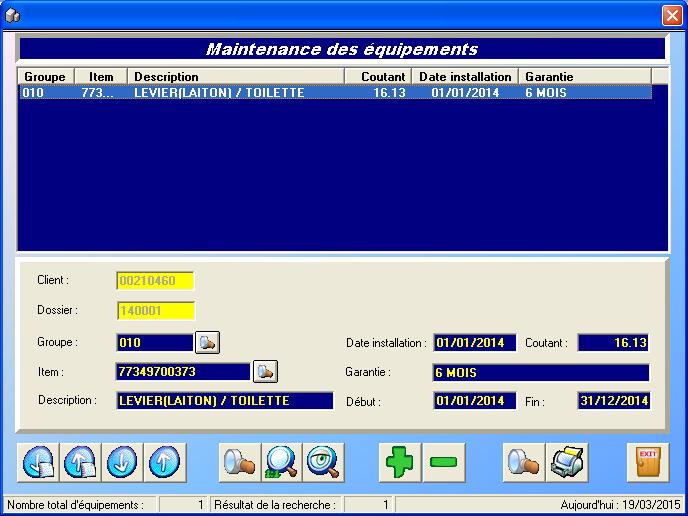Screen dimensions: 688x516
Task: Click the plain up arrow navigation button
Action: pyautogui.click(x=164, y=462)
